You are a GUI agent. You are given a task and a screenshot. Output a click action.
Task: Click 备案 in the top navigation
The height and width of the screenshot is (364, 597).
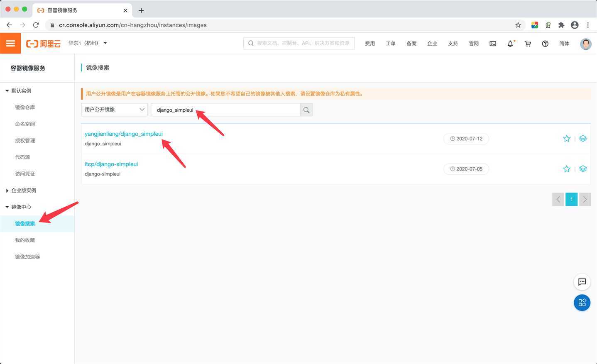click(411, 44)
